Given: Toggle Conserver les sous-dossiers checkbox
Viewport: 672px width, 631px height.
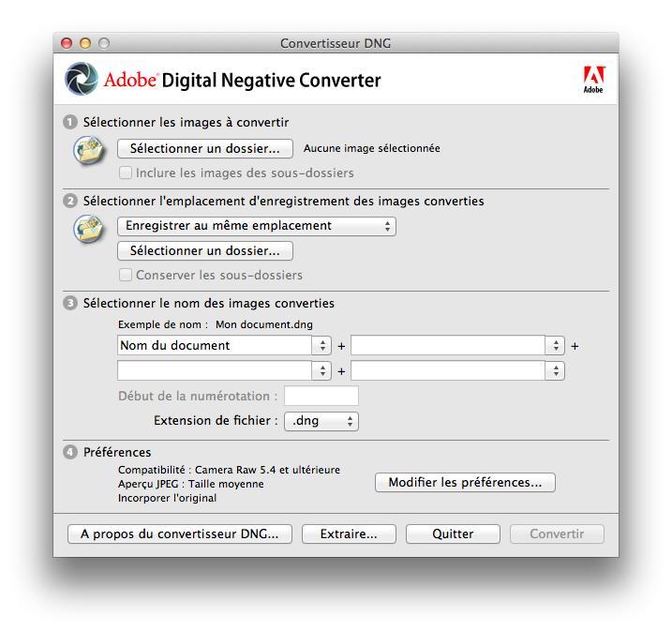Looking at the screenshot, I should (x=126, y=275).
